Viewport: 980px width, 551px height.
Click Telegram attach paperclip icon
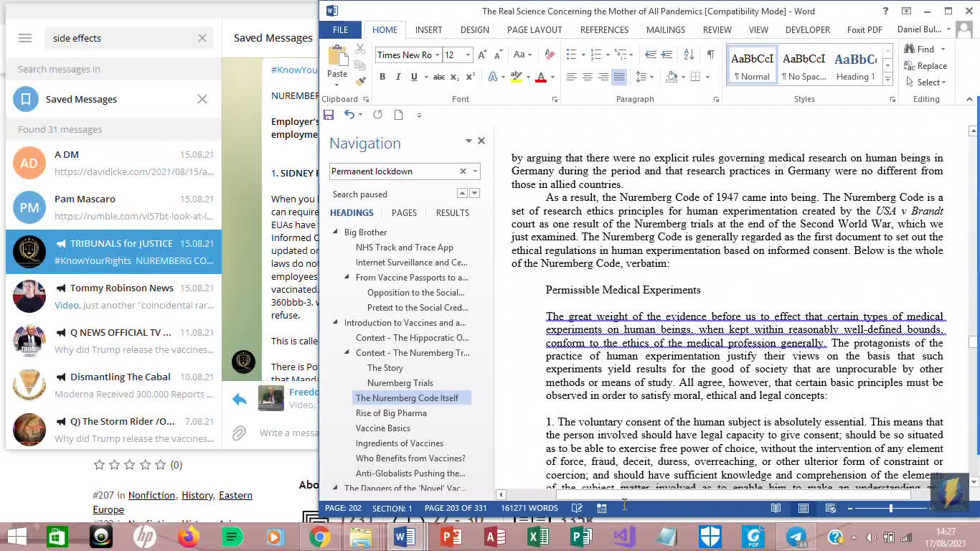click(x=239, y=433)
